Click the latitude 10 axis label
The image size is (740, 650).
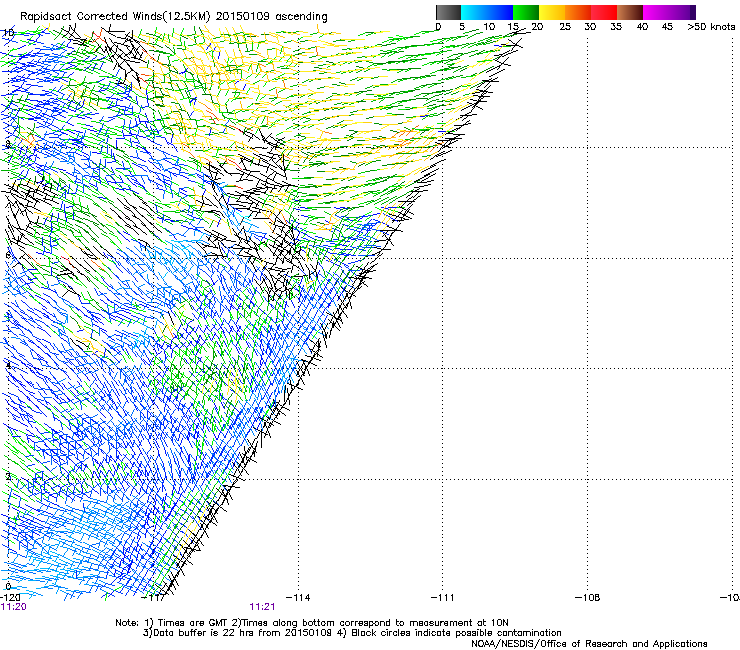[8, 33]
